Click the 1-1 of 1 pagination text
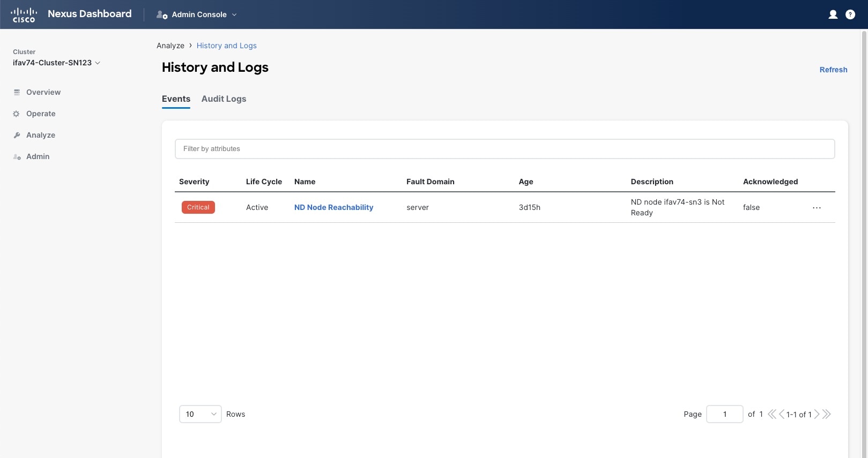 point(799,415)
